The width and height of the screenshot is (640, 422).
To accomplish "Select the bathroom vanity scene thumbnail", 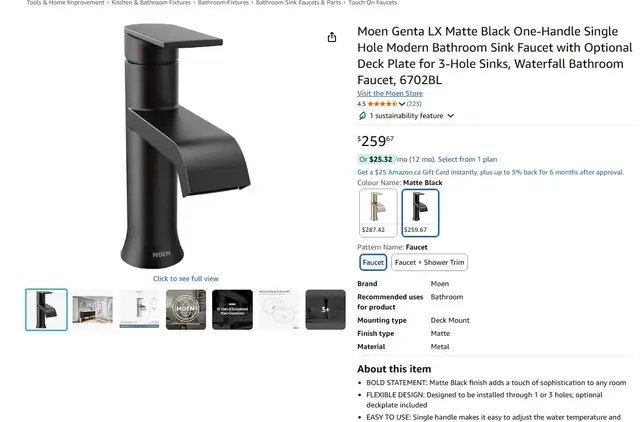I will tap(93, 309).
